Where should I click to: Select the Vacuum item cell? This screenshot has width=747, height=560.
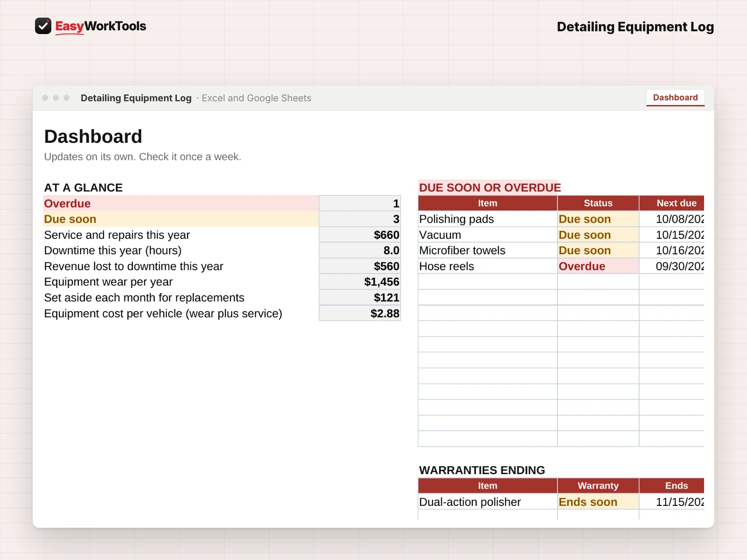point(487,235)
